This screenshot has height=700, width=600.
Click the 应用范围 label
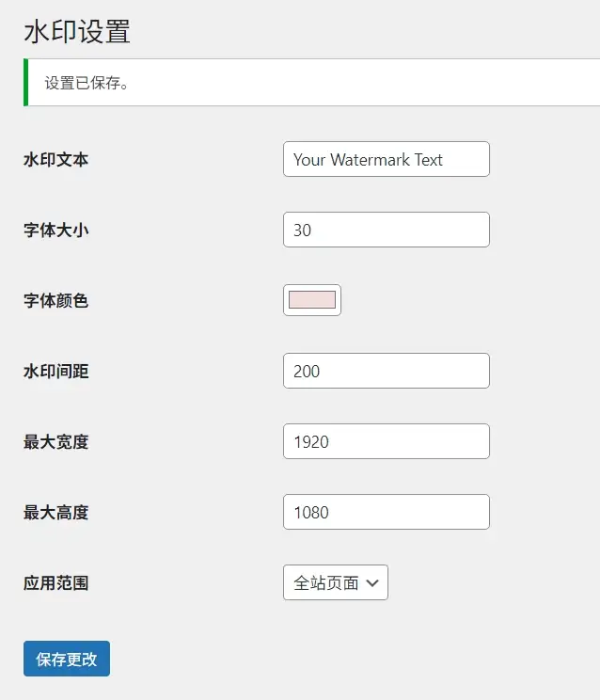[x=56, y=583]
